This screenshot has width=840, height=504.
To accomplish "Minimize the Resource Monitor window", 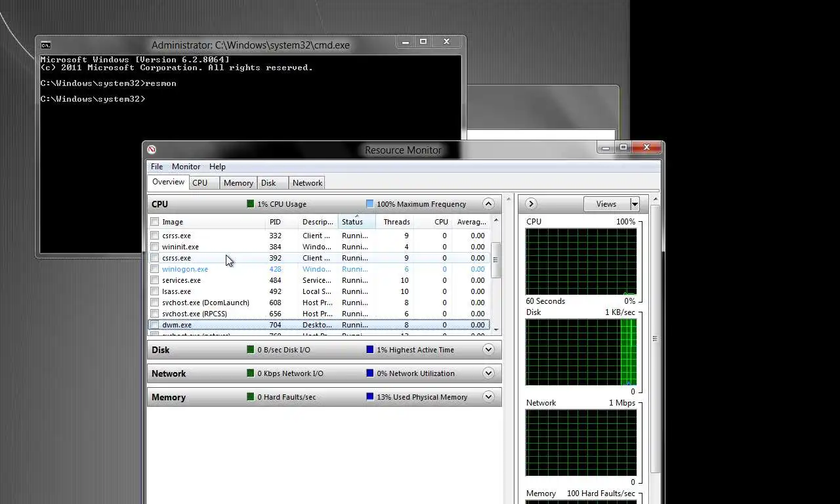I will 605,148.
